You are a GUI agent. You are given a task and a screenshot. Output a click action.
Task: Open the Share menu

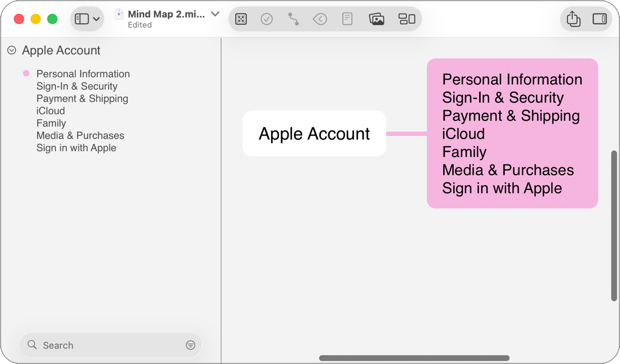[x=573, y=19]
